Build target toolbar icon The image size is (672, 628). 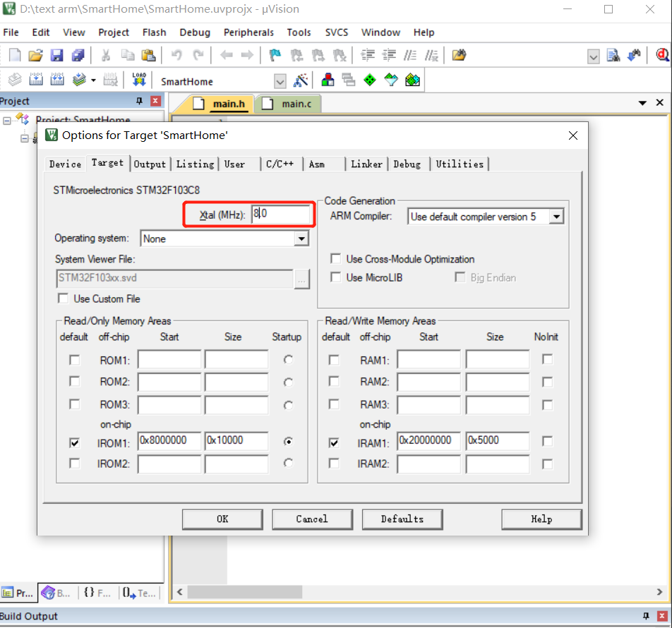point(36,80)
